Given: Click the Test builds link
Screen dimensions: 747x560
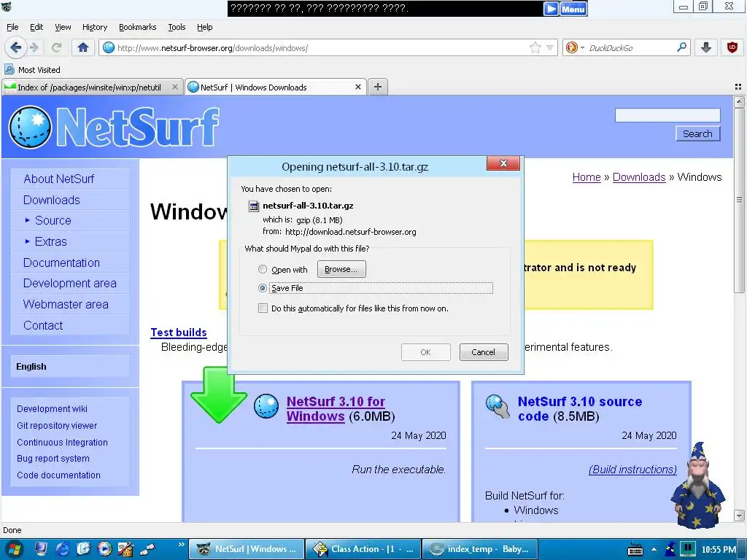Looking at the screenshot, I should [179, 332].
